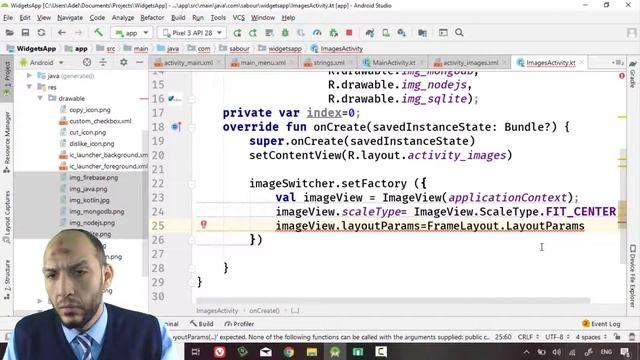
Task: Open the Refactor menu
Action: click(152, 18)
